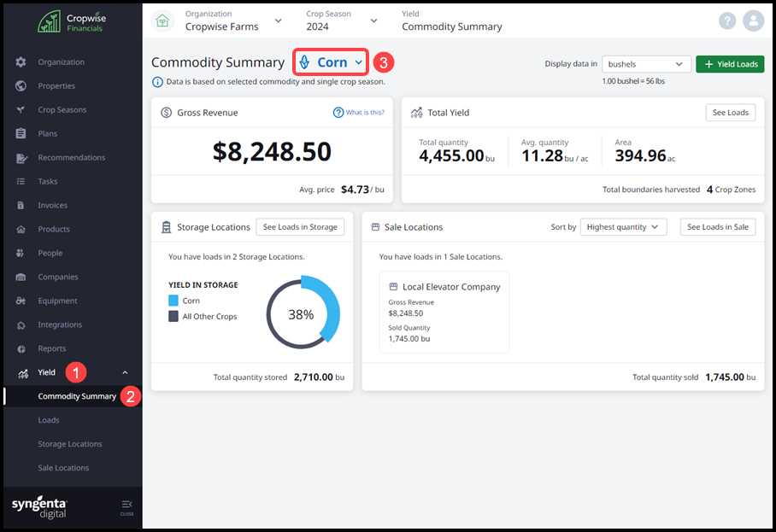This screenshot has height=532, width=776.
Task: Click the Equipment tractor icon in sidebar
Action: (21, 301)
